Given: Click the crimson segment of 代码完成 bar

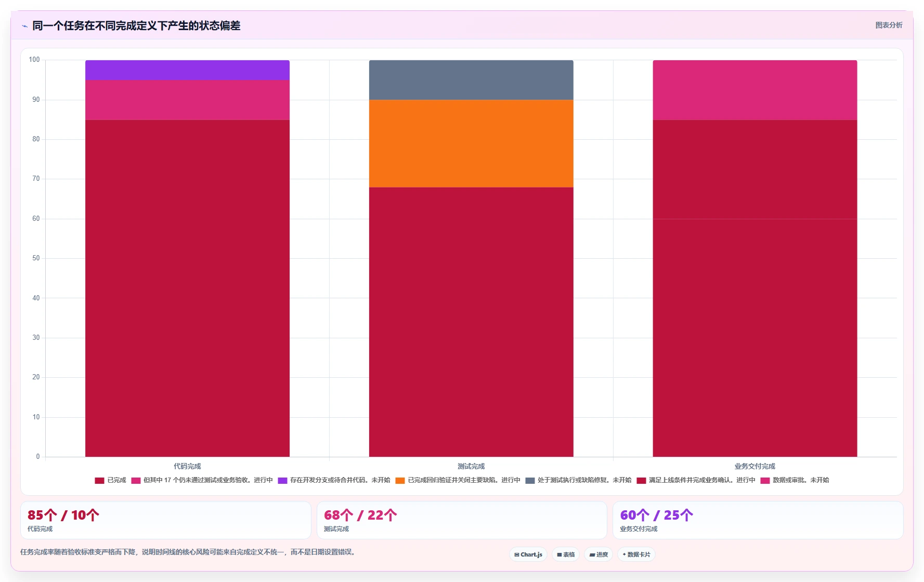Looking at the screenshot, I should (187, 288).
